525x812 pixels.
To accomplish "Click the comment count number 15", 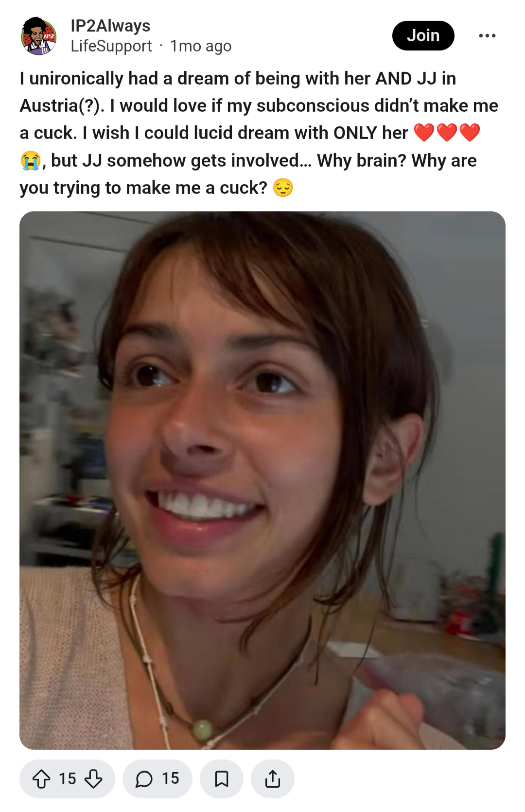I will coord(171,778).
